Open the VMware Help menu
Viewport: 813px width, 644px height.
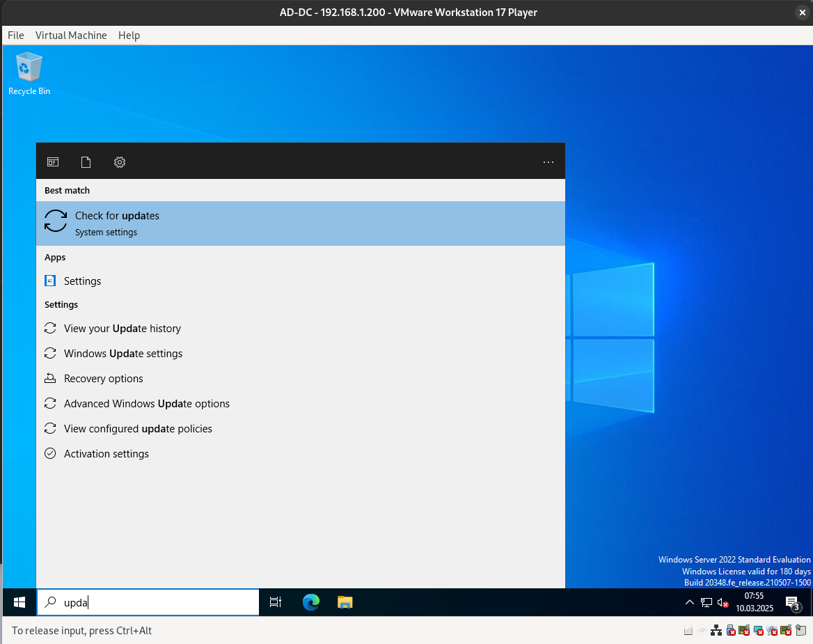129,36
